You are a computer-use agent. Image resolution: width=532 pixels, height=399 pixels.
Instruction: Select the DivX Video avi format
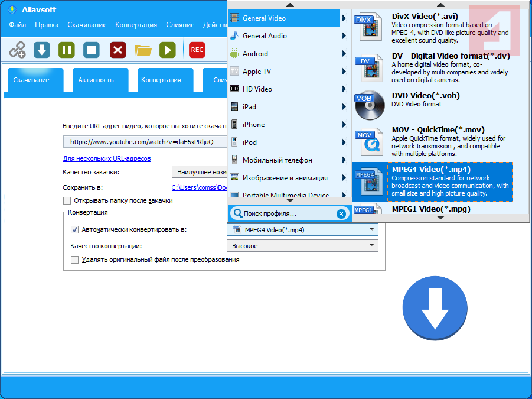[432, 28]
